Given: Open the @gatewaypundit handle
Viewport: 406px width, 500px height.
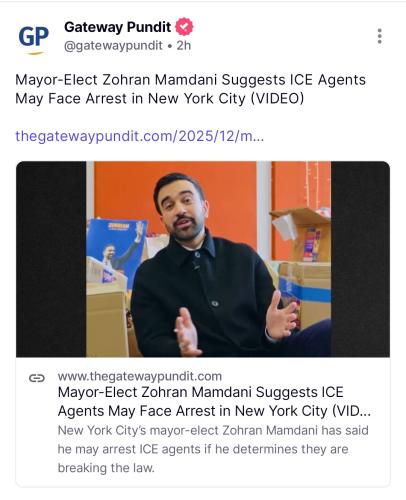Looking at the screenshot, I should click(113, 46).
